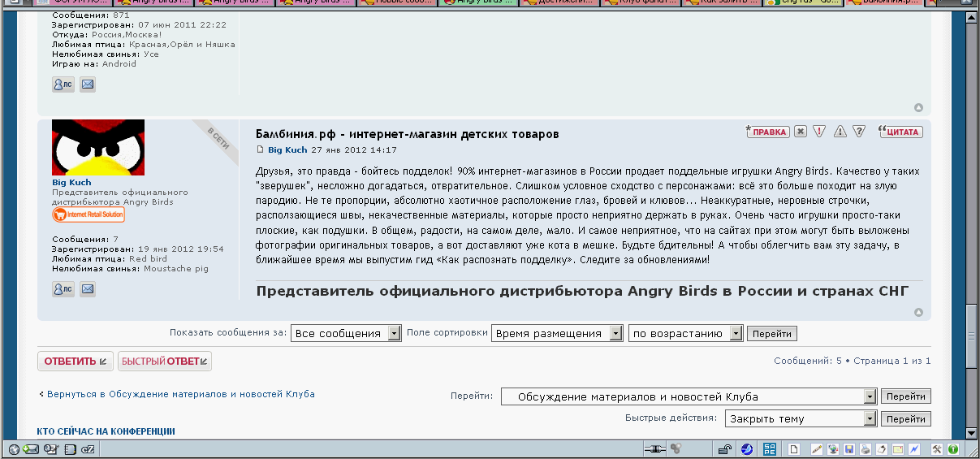This screenshot has width=980, height=459.
Task: Click the ПРАВКА edit button
Action: 767,132
